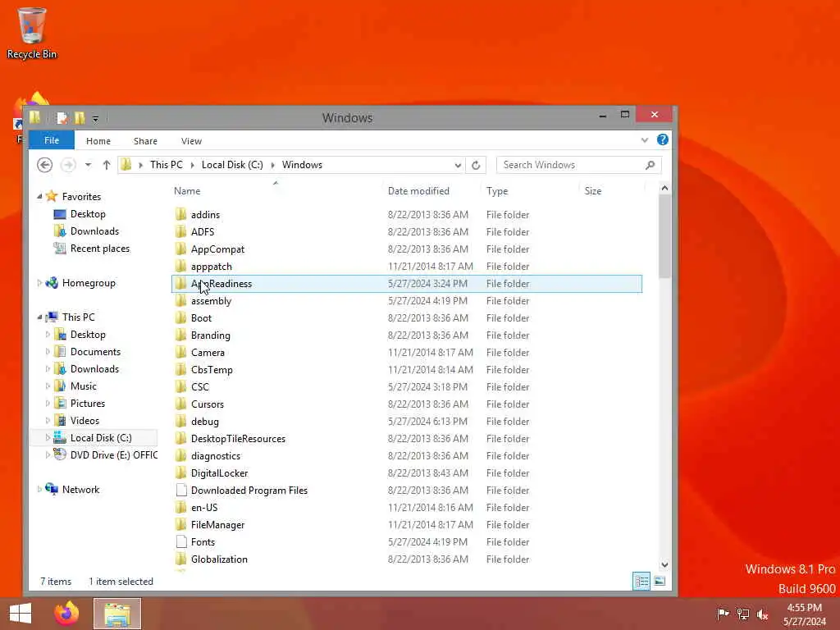Select the AppCompat folder icon

click(181, 249)
